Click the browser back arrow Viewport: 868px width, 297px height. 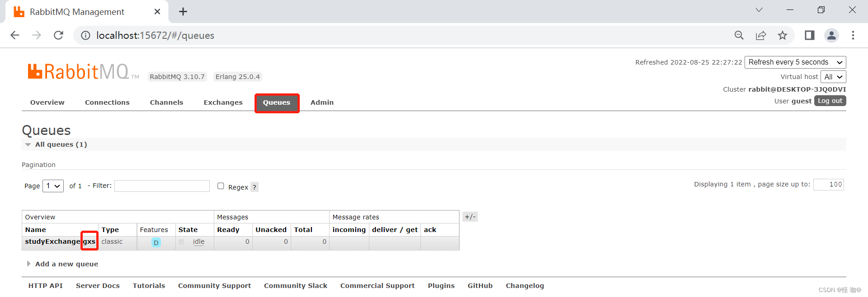click(15, 35)
